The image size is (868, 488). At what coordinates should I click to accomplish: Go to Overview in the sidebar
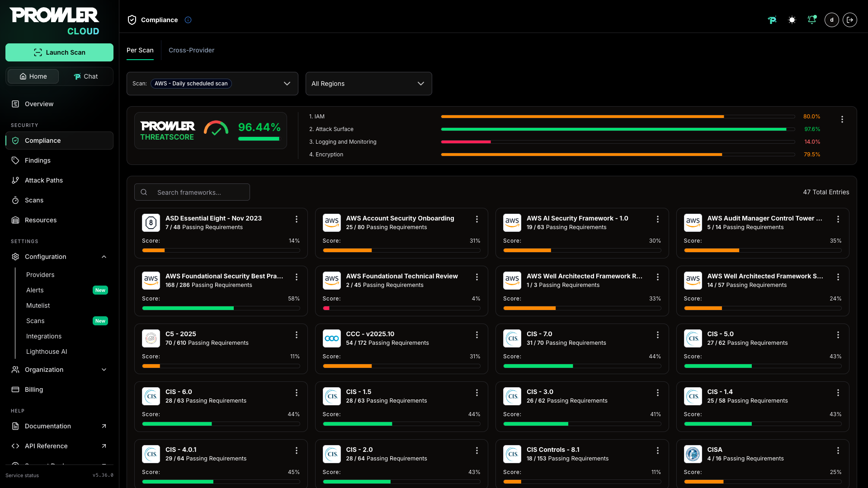(x=59, y=104)
